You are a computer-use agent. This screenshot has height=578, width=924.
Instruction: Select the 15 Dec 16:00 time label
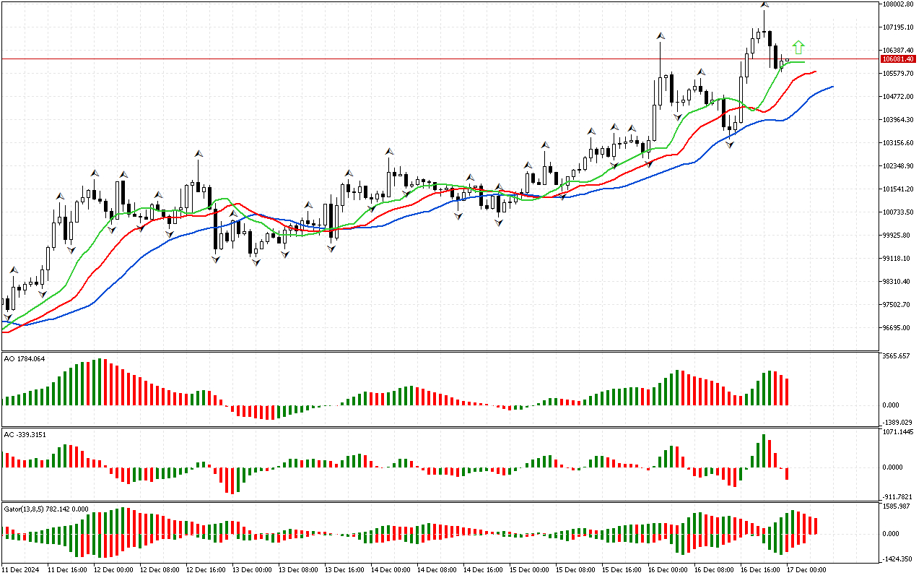[622, 570]
